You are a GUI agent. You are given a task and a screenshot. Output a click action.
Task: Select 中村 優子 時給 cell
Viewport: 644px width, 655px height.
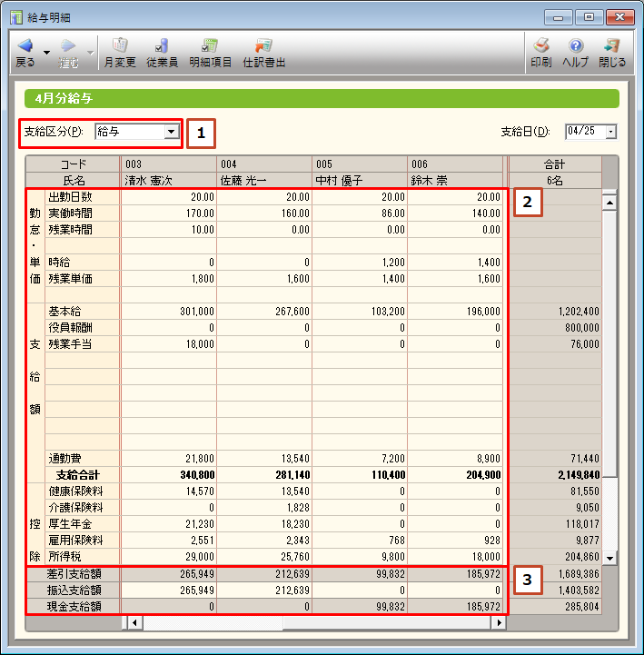tap(360, 262)
